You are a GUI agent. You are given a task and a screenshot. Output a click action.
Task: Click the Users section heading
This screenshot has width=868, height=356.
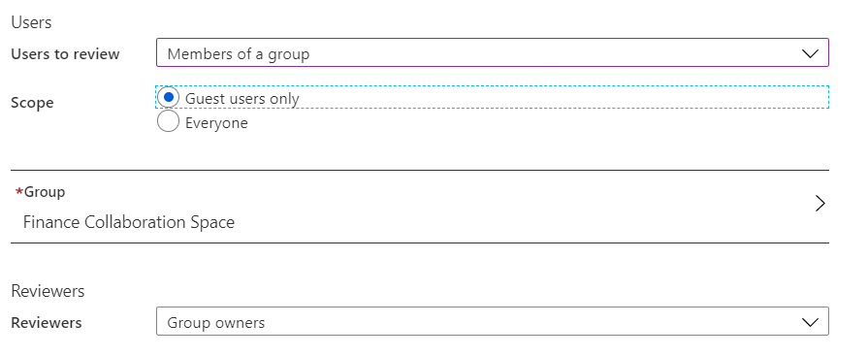click(31, 22)
